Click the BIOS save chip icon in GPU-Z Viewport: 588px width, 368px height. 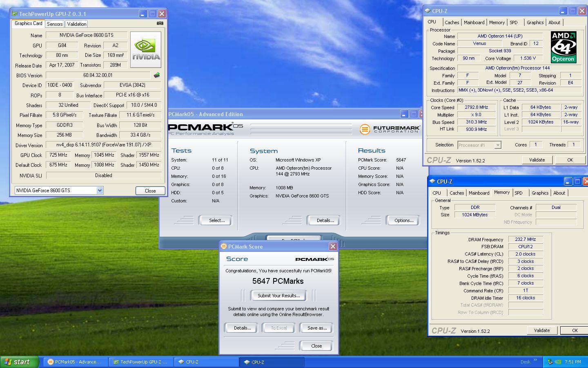point(156,75)
